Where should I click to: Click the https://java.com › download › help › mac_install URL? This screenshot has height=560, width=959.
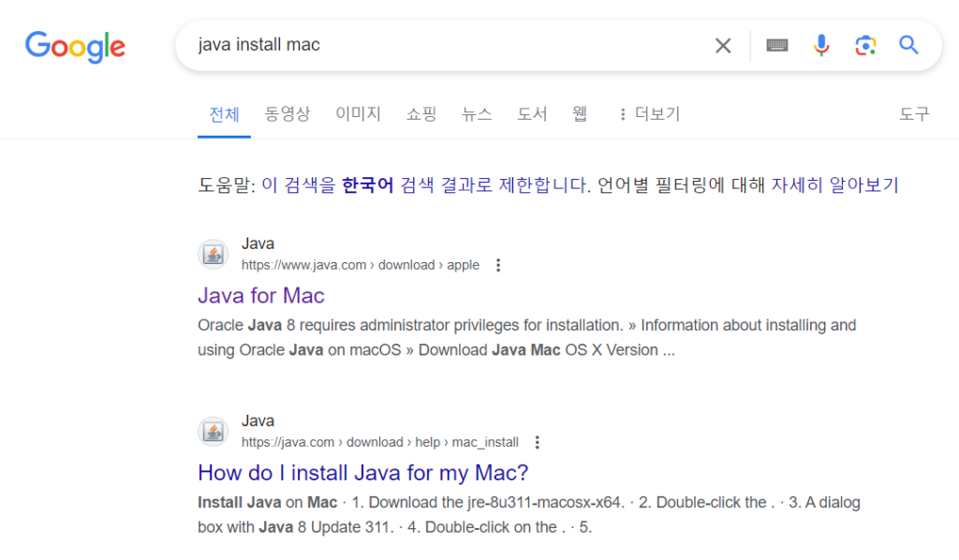coord(380,443)
